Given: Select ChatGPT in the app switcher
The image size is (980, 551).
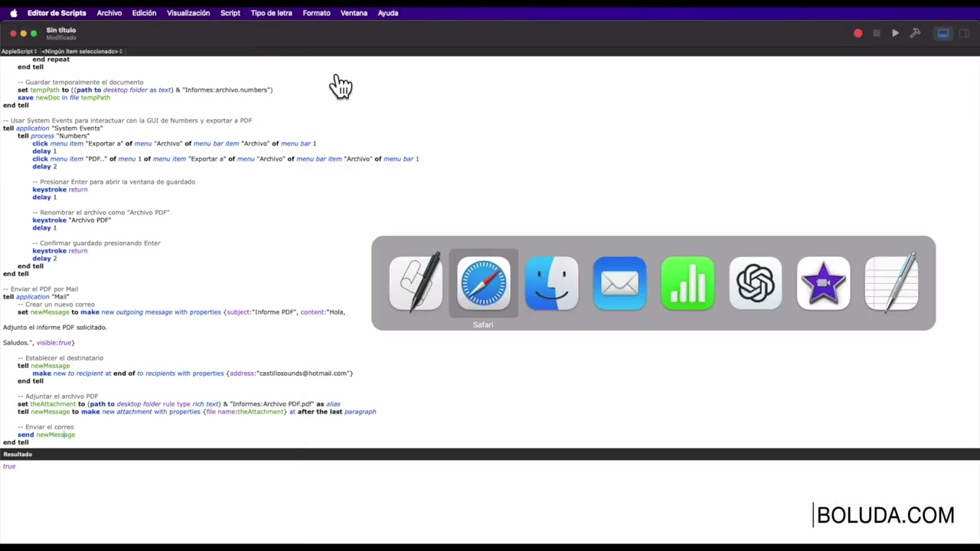Looking at the screenshot, I should (756, 283).
